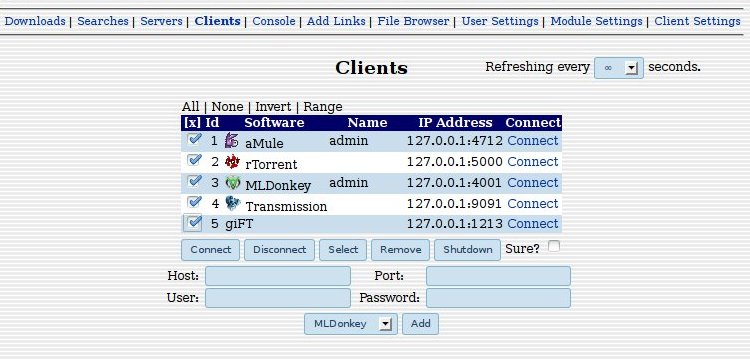This screenshot has height=360, width=750.
Task: Click the Disconnect button
Action: click(279, 250)
